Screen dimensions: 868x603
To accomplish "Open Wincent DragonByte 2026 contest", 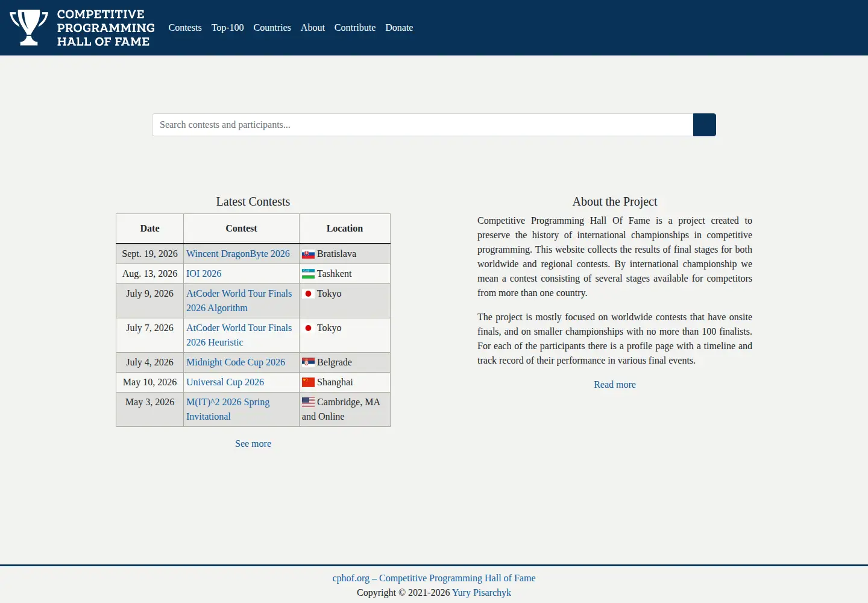I will coord(238,254).
